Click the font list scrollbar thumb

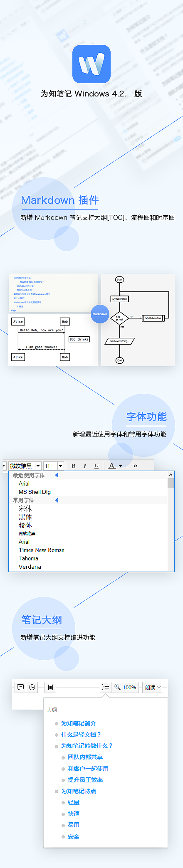click(x=171, y=483)
